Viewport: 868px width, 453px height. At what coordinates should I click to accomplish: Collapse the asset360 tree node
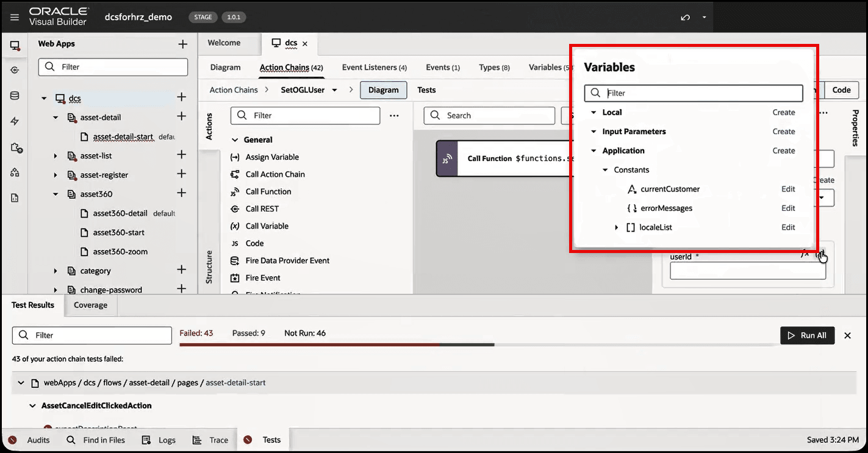pyautogui.click(x=56, y=194)
